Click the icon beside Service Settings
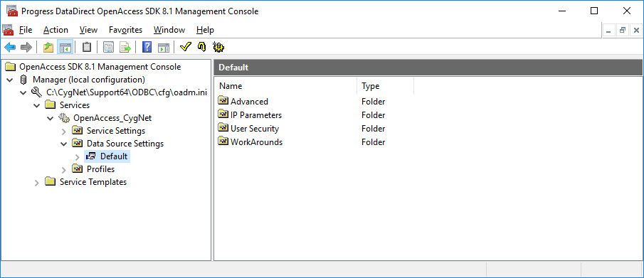Screen dimensions: 644x278 [x=78, y=131]
